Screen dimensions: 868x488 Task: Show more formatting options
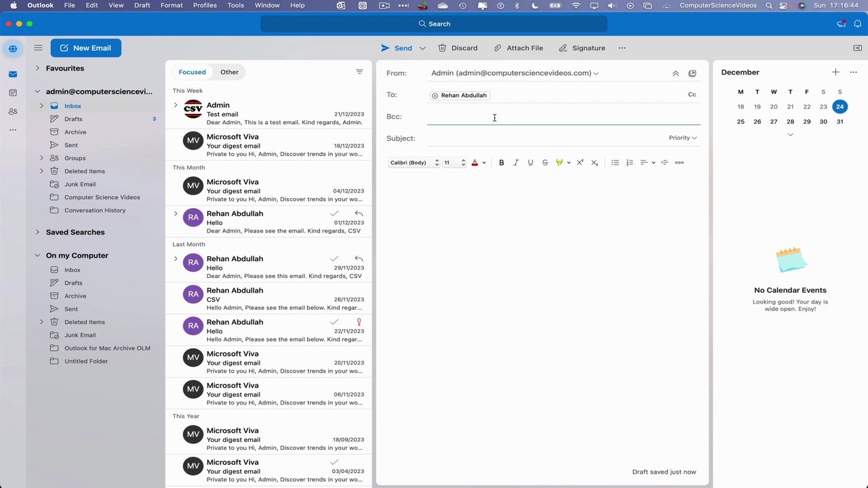pyautogui.click(x=679, y=163)
